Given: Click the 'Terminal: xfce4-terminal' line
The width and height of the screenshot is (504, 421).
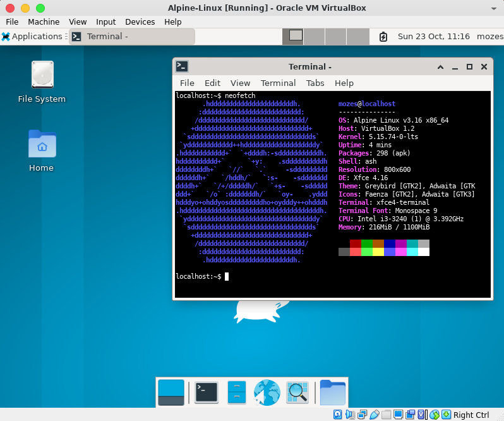Looking at the screenshot, I should point(384,202).
